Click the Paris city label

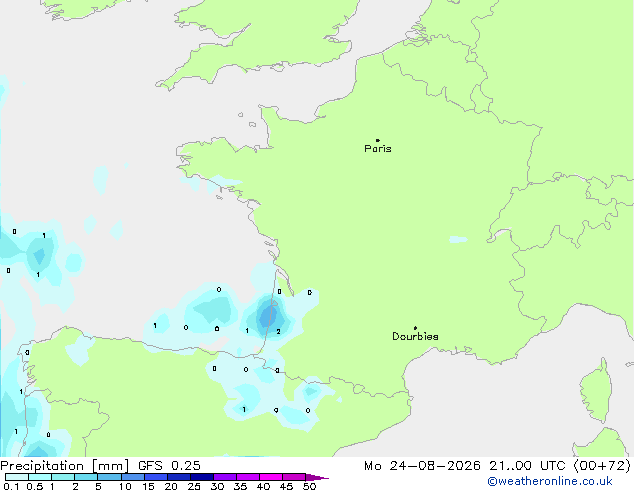coord(378,149)
